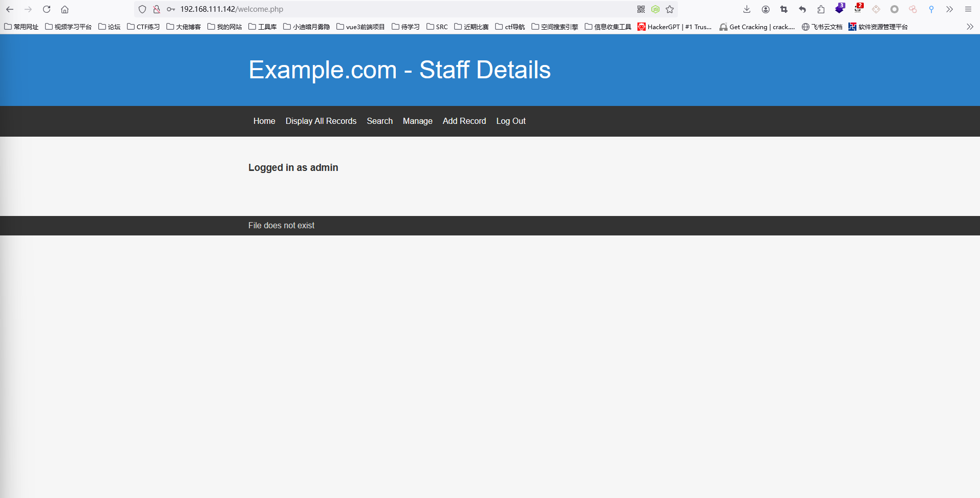Expand more toolbar tools chevron
The height and width of the screenshot is (498, 980).
tap(950, 9)
